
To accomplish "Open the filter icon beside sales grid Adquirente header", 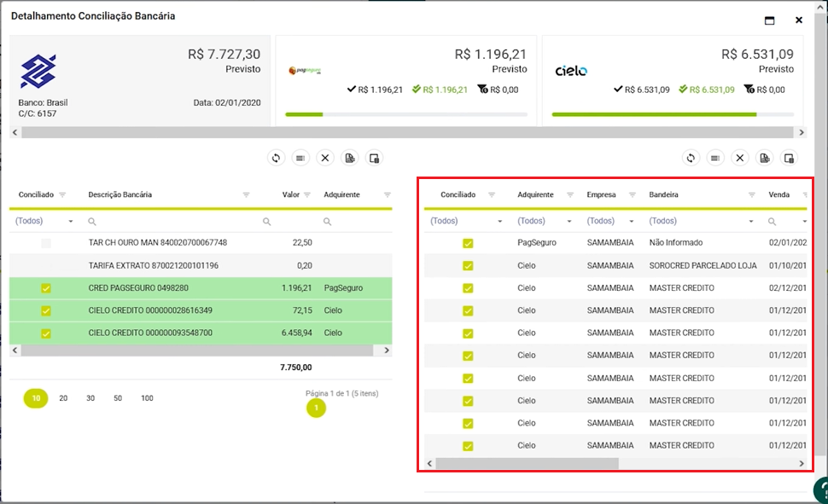I will [570, 194].
